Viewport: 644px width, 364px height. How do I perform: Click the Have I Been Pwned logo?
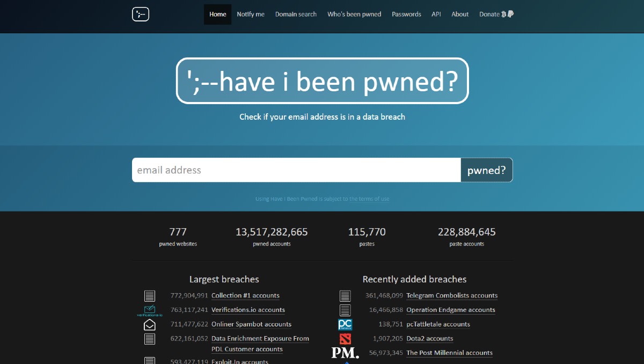coord(140,14)
